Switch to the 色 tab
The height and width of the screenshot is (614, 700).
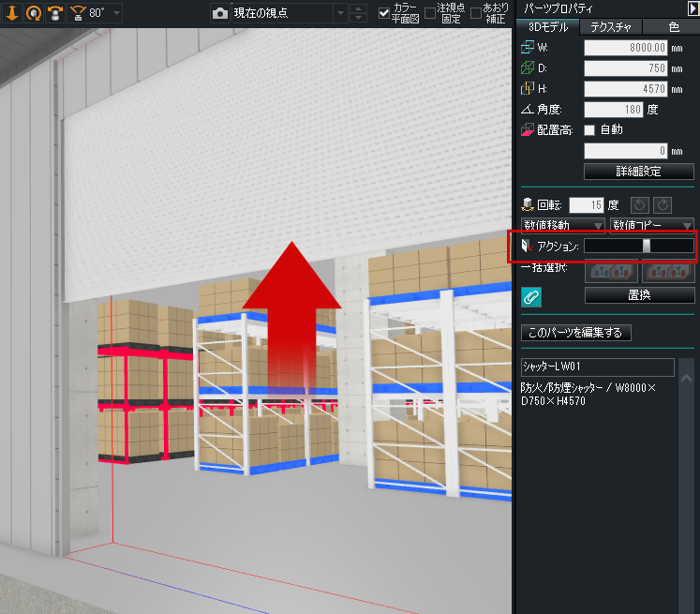(674, 27)
